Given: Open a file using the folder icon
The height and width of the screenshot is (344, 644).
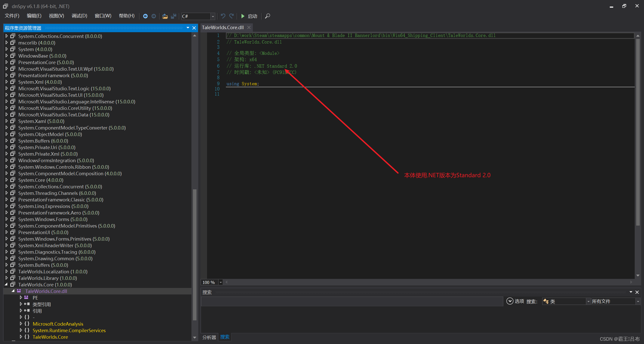Looking at the screenshot, I should point(165,16).
